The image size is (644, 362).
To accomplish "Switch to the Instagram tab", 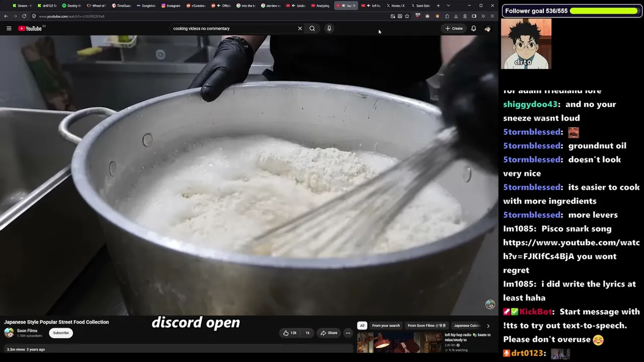I will tap(171, 6).
